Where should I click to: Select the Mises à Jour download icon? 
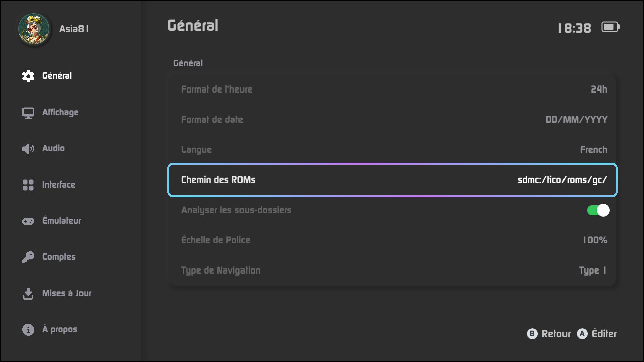click(28, 293)
